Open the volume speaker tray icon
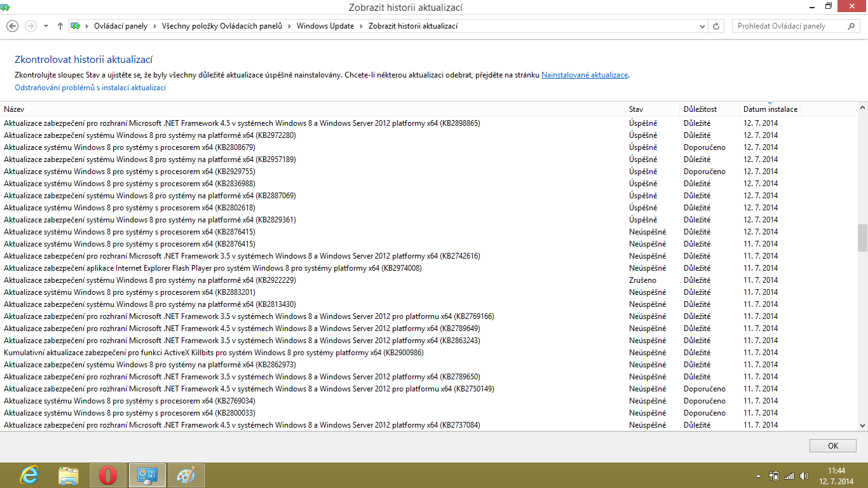 click(x=804, y=475)
